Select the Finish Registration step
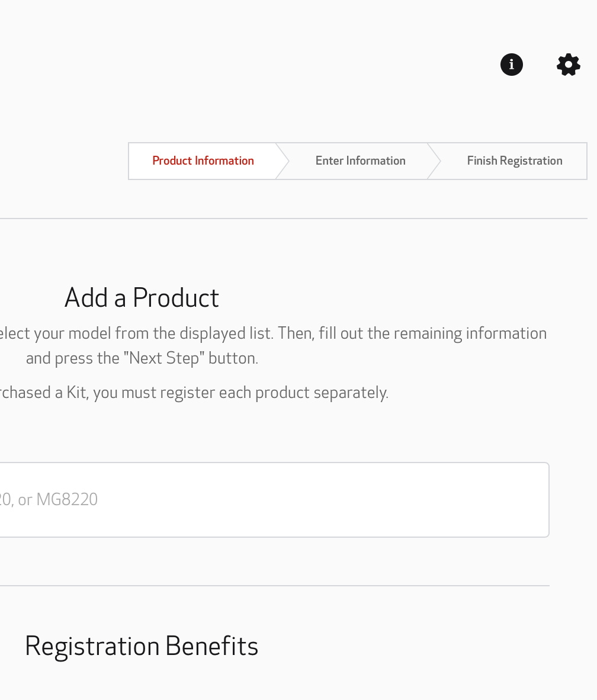 (x=514, y=160)
